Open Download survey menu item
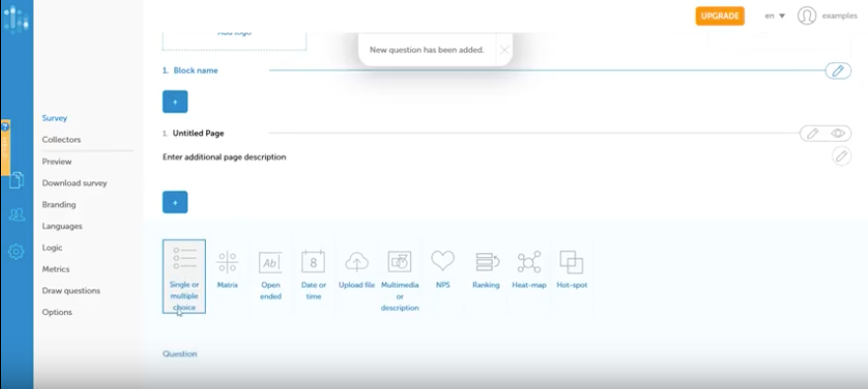Viewport: 868px width, 389px height. tap(74, 183)
